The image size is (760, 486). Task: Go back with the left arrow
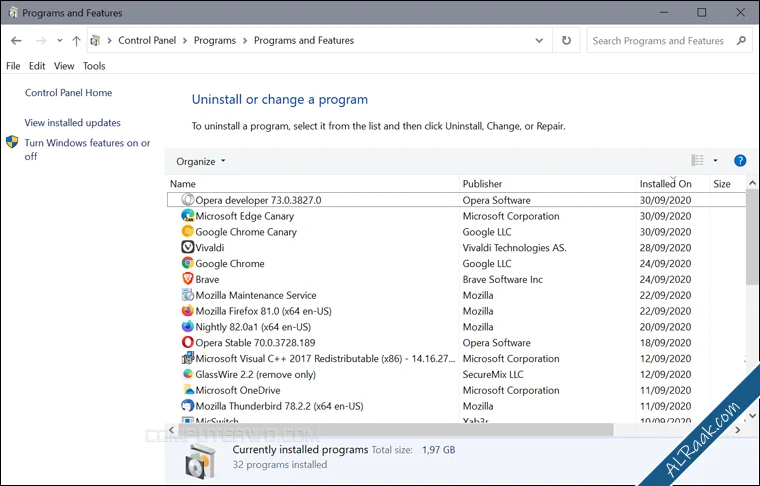point(16,41)
